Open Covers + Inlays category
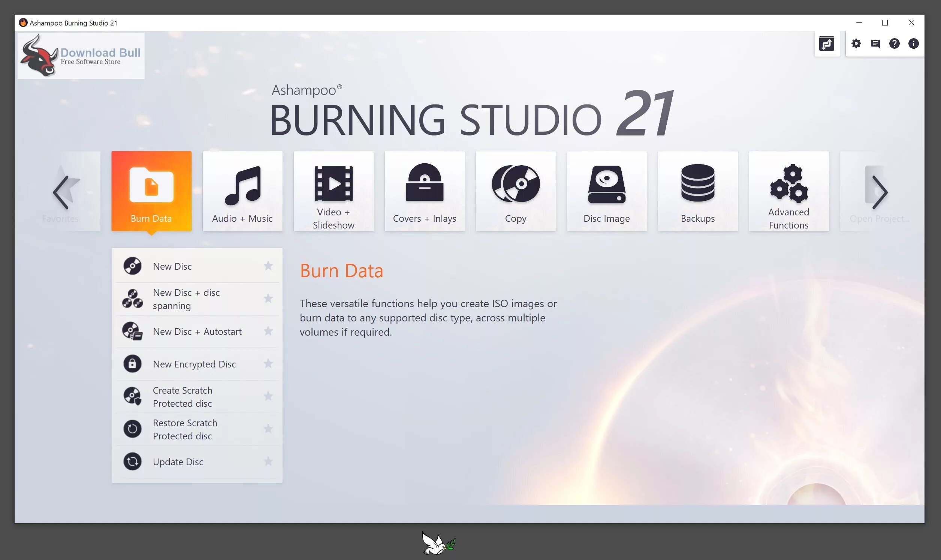The image size is (941, 560). (x=424, y=191)
